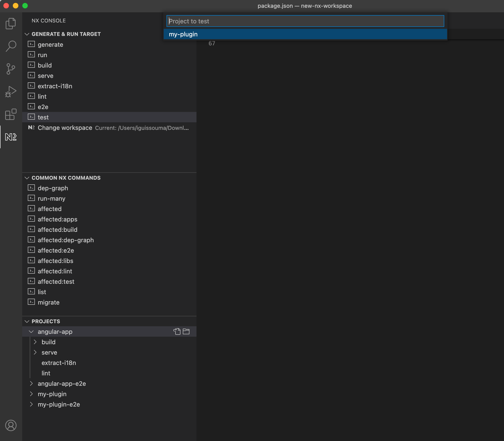Click the terminal icon next to migrate

[x=31, y=302]
